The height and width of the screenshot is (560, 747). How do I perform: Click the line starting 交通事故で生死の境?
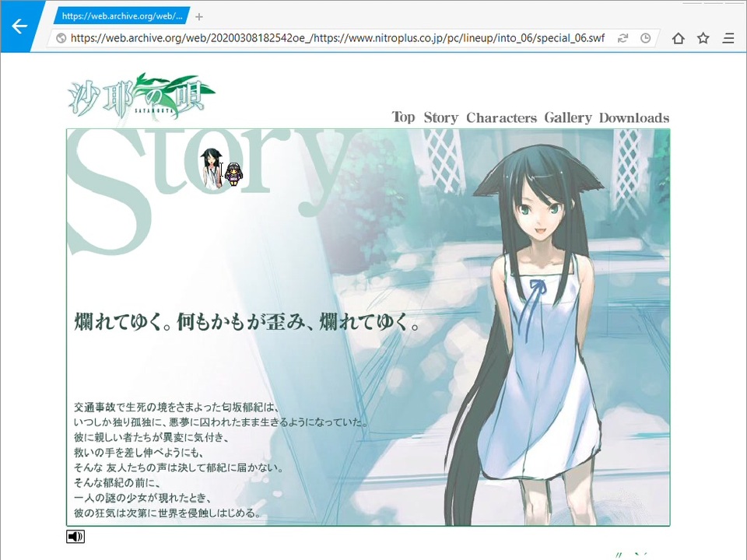(177, 407)
